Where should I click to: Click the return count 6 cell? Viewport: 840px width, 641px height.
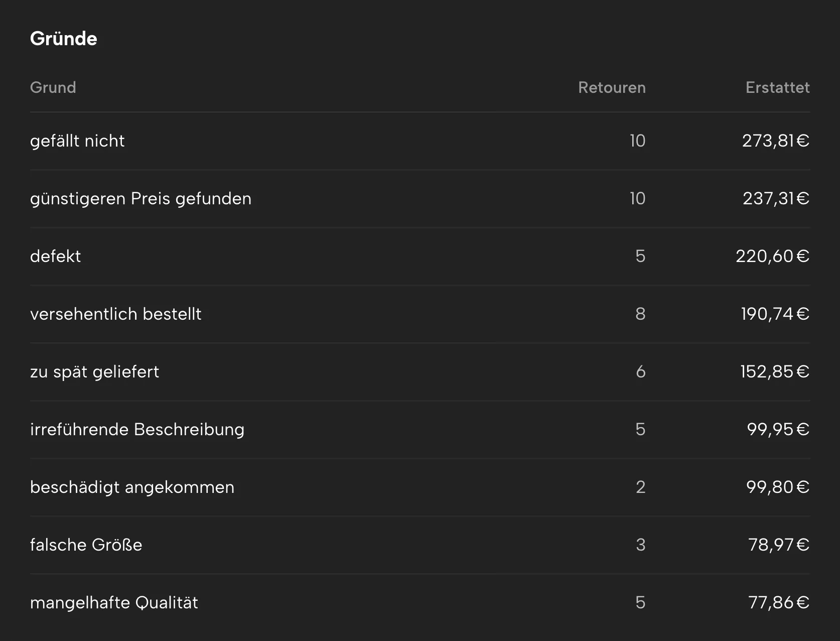[640, 372]
